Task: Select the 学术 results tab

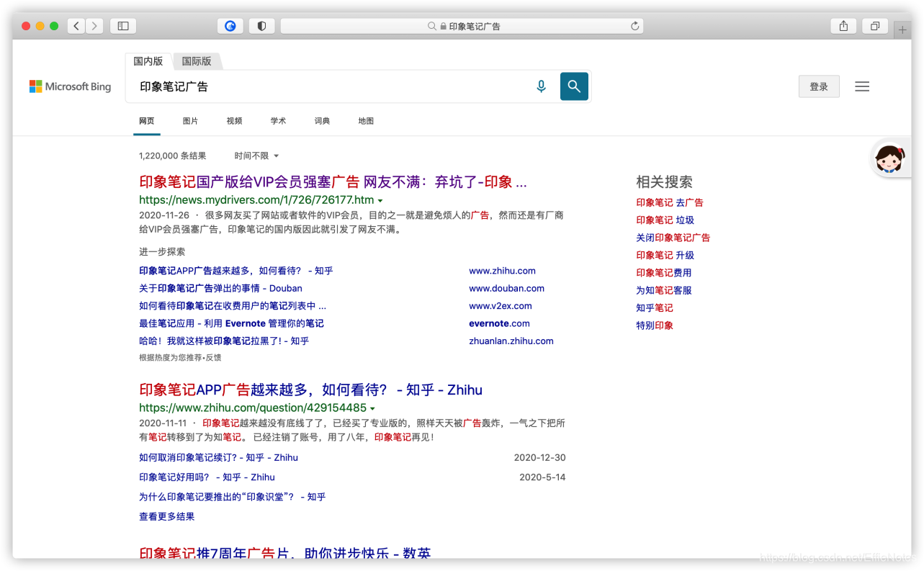Action: (x=279, y=121)
